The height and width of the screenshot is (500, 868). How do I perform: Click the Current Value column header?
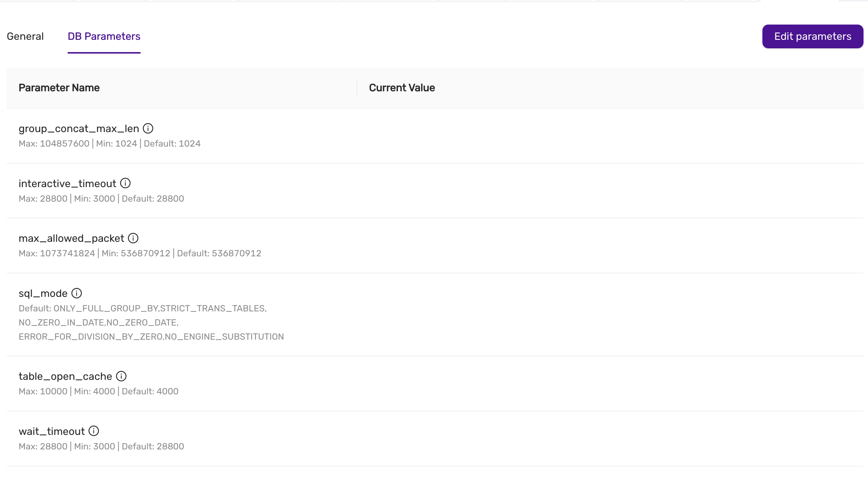point(402,88)
